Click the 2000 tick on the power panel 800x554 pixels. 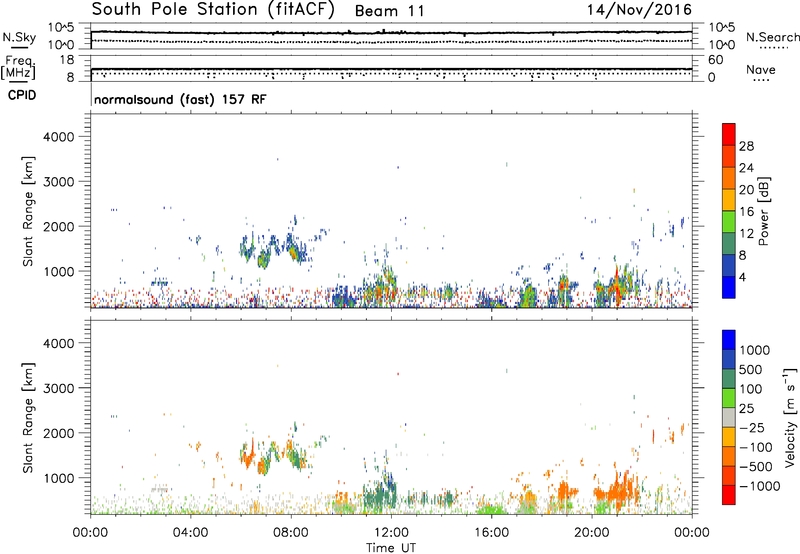point(59,226)
